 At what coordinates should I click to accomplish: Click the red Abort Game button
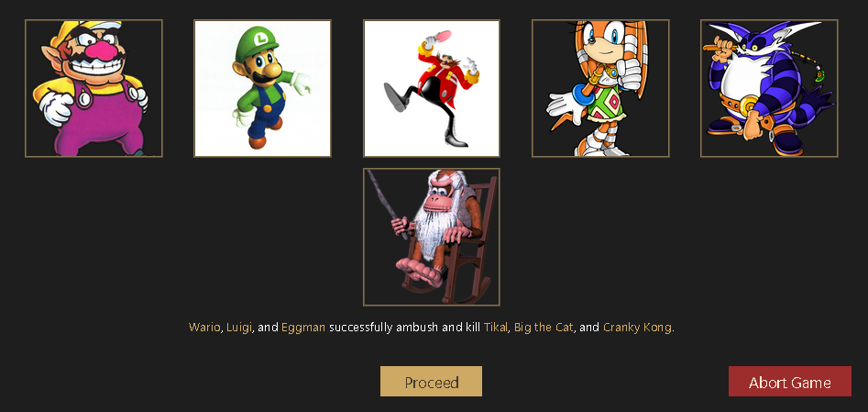click(790, 382)
